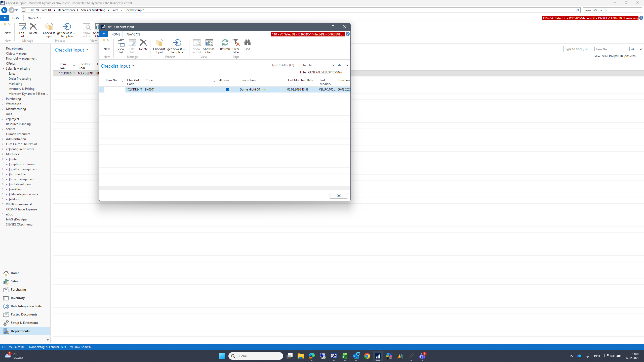The width and height of the screenshot is (644, 362).
Task: Click the OK button in dialog
Action: [x=339, y=196]
